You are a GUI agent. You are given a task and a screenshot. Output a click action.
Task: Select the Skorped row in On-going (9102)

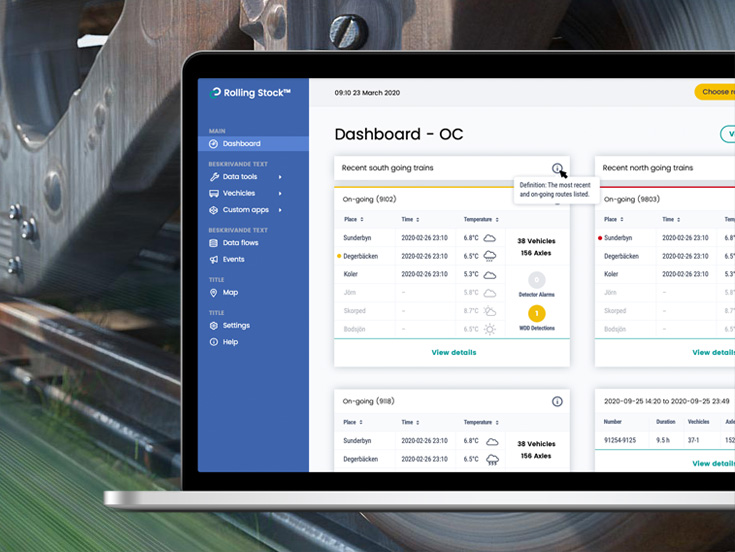pos(420,311)
